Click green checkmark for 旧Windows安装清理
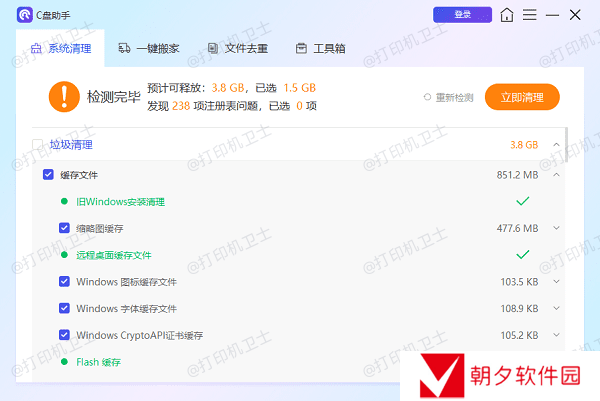The image size is (600, 401). (522, 201)
